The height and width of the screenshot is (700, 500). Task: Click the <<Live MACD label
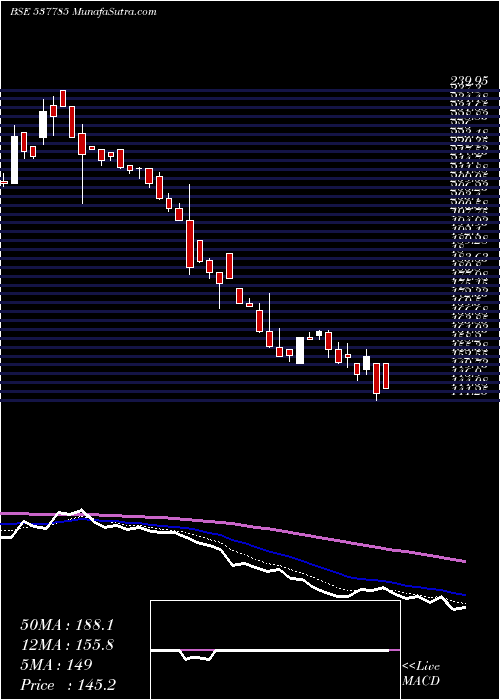point(421,674)
